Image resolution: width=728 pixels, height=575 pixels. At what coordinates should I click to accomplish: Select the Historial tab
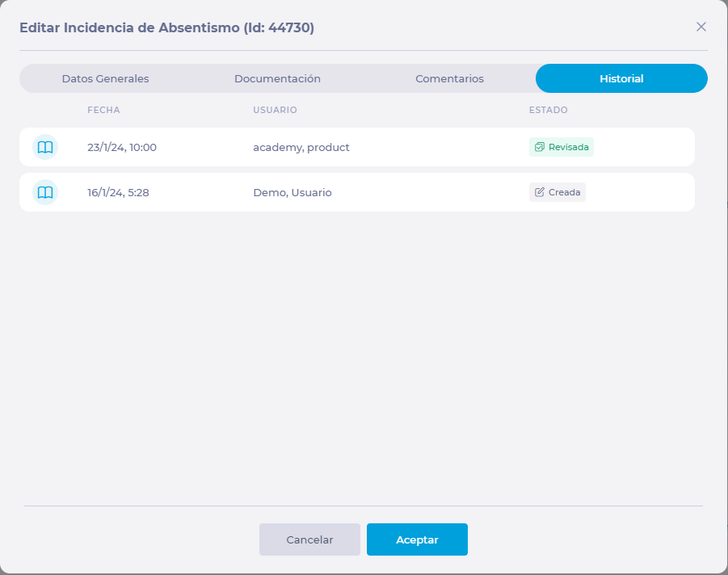tap(621, 79)
